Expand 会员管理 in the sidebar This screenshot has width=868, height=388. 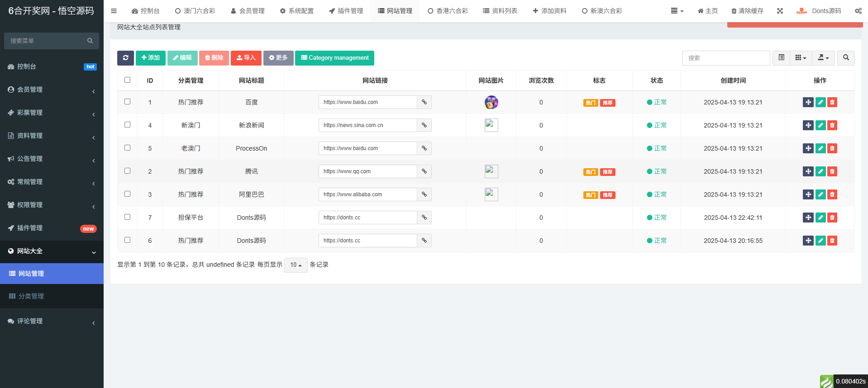(52, 90)
